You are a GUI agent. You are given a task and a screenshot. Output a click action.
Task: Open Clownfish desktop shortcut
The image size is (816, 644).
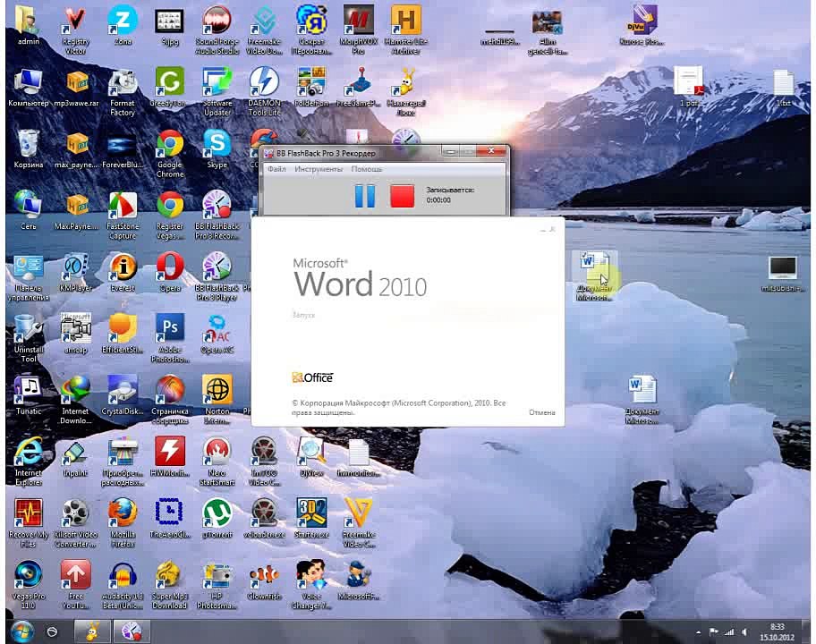click(264, 580)
